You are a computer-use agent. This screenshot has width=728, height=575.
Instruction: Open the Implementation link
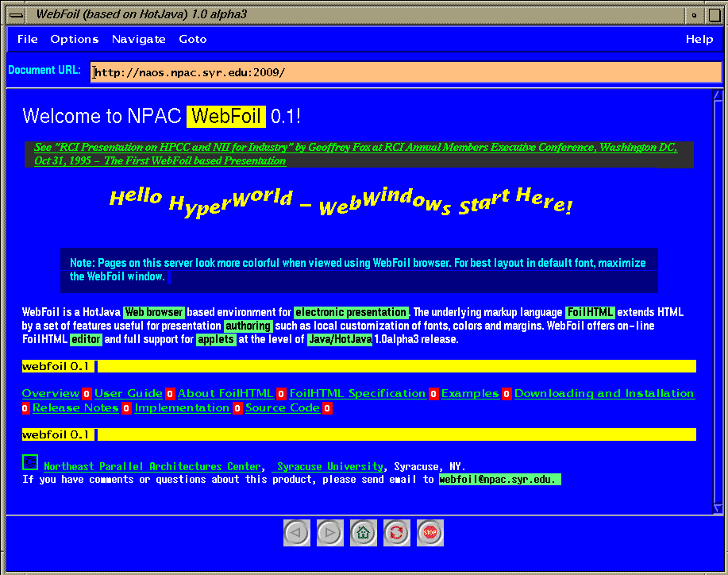point(182,408)
